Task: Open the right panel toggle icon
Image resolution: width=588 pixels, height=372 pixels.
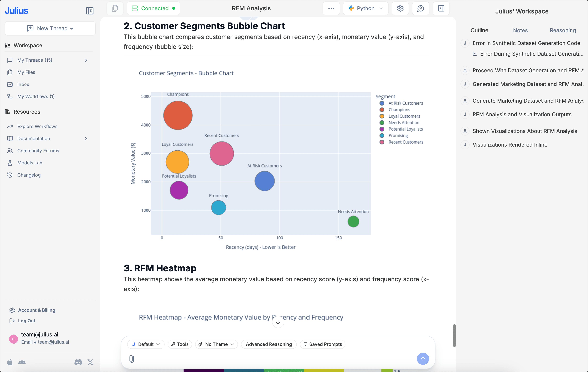Action: pyautogui.click(x=441, y=8)
